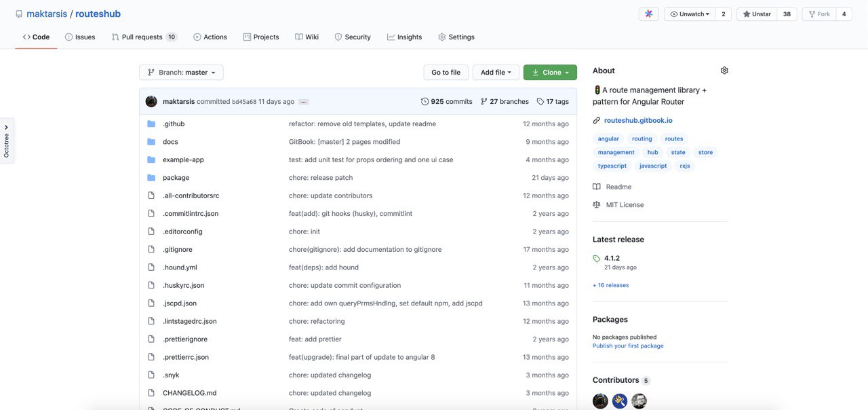The height and width of the screenshot is (410, 868).
Task: Open the 4.1.2 latest release
Action: (x=612, y=258)
